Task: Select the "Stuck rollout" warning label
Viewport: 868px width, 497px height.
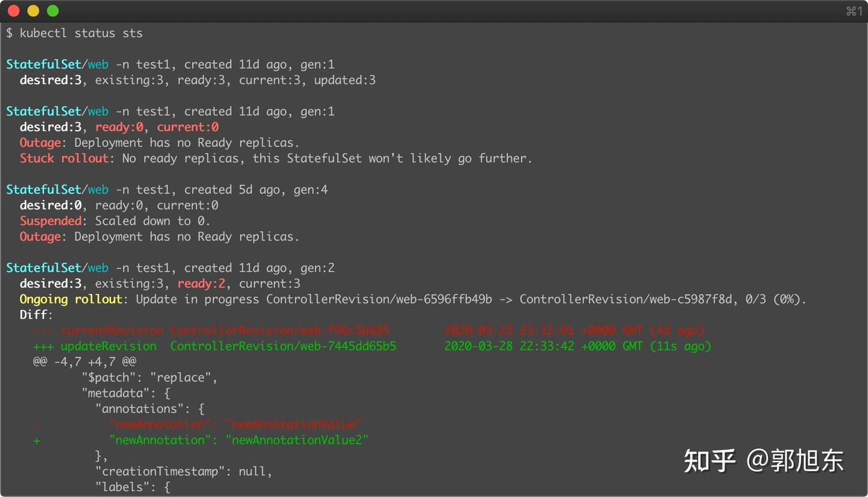Action: [x=64, y=158]
